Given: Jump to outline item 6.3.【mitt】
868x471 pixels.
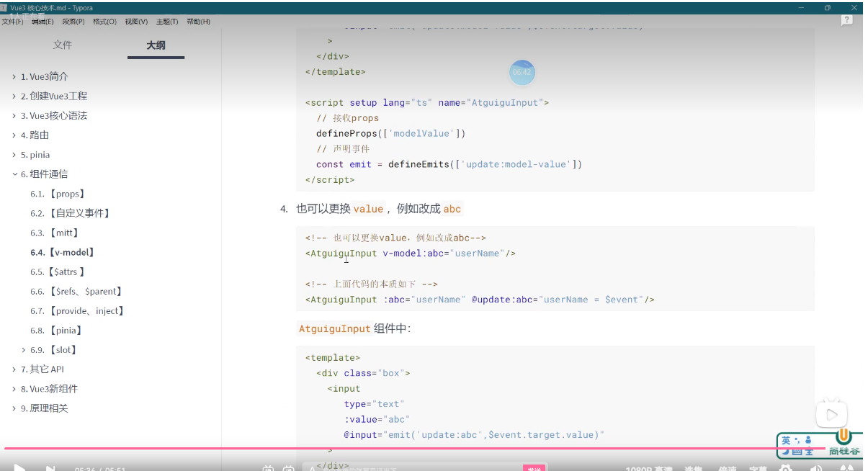Looking at the screenshot, I should click(55, 233).
